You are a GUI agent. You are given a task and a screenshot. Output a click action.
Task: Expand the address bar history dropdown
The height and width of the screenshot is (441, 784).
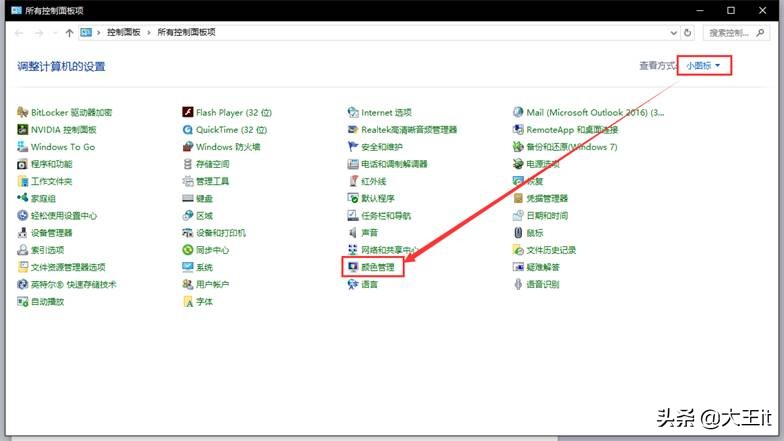(674, 32)
